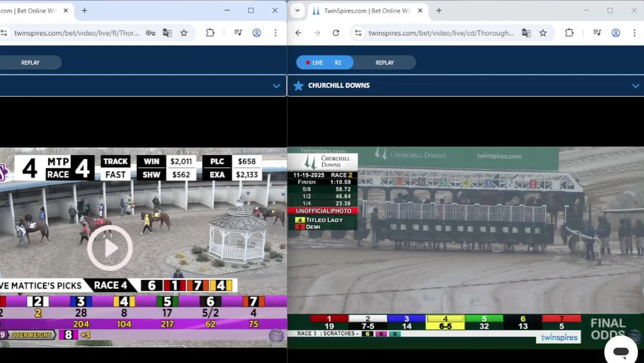Expand track dropdown chevron in left window
644x363 pixels.
(x=276, y=86)
